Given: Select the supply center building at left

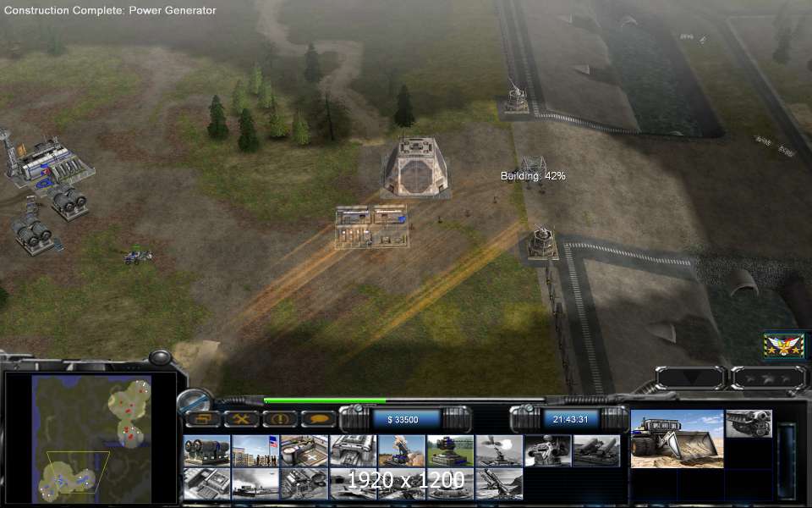Looking at the screenshot, I should tap(47, 162).
